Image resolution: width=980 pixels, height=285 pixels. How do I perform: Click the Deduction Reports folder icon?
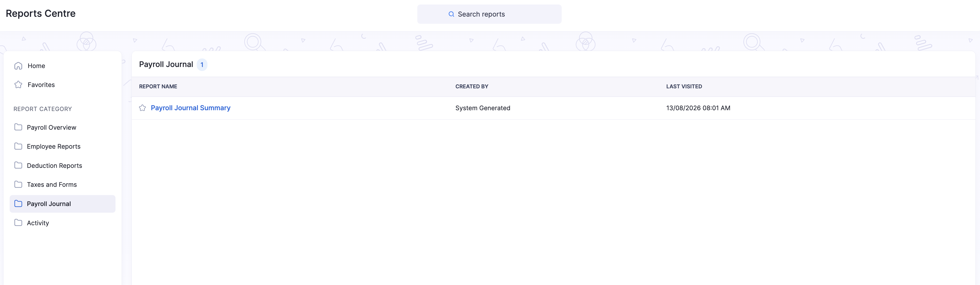[x=18, y=165]
